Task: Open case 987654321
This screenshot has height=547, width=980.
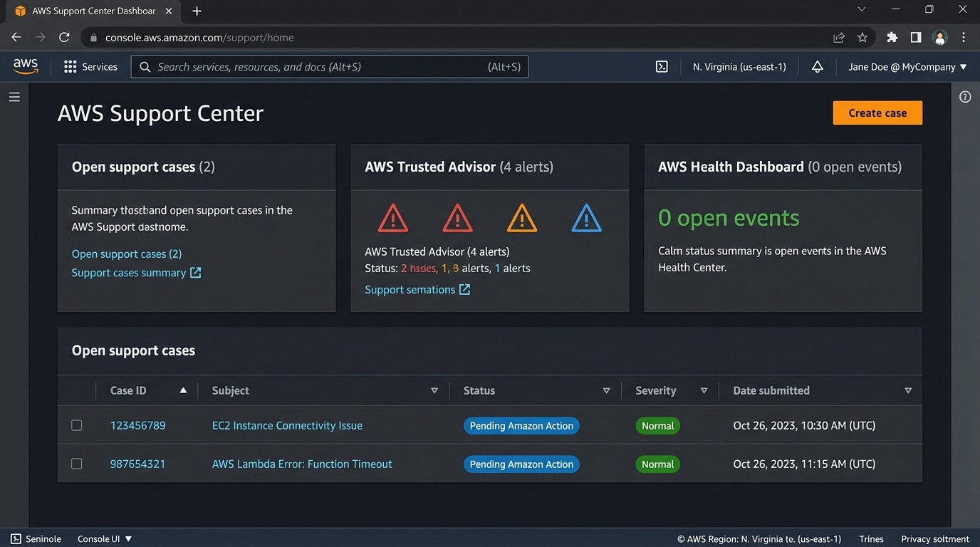Action: click(x=137, y=464)
